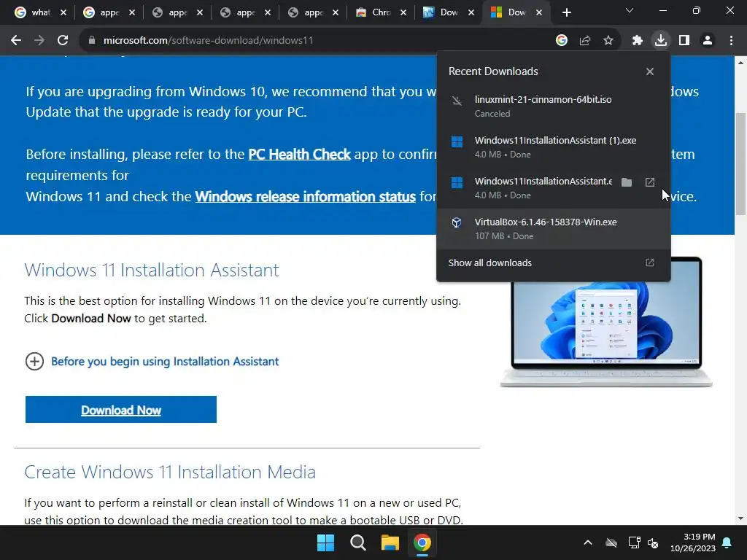Switch to the first 'what' Google tab
Viewport: 747px width, 560px height.
[41, 12]
